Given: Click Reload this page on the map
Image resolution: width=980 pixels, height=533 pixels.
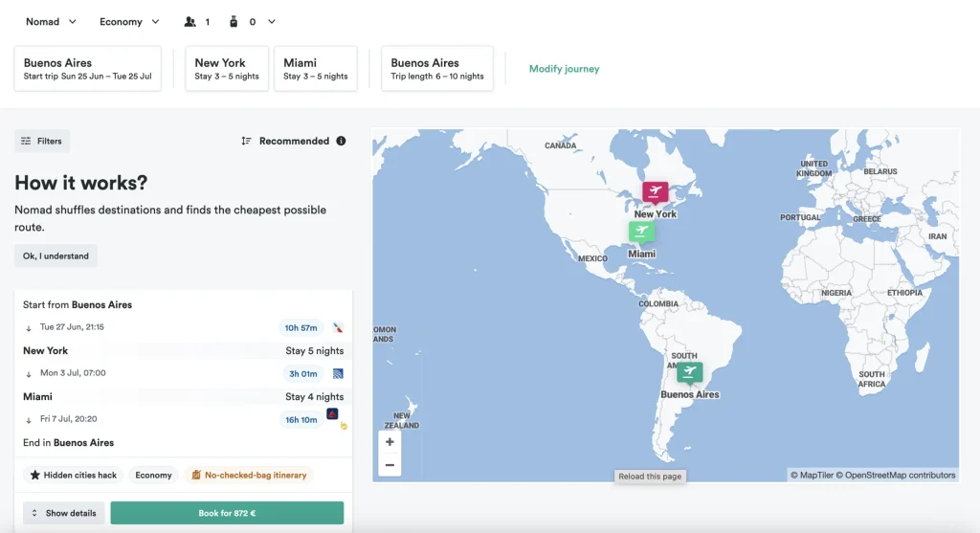Looking at the screenshot, I should 650,477.
